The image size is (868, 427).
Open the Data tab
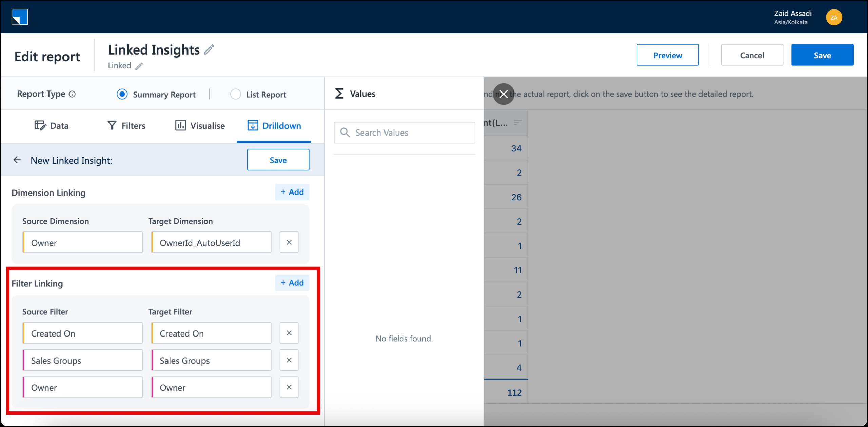coord(52,125)
